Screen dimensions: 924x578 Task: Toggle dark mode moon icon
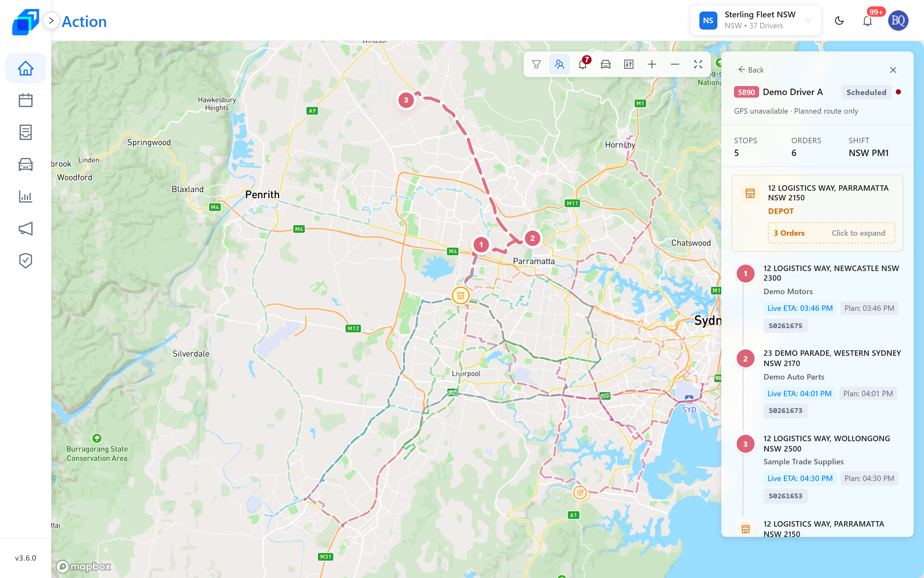point(839,21)
